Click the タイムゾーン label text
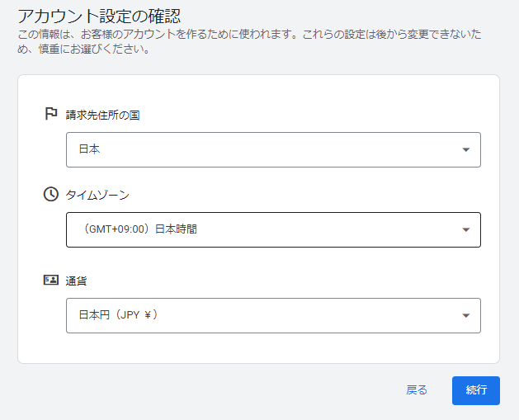The image size is (519, 420). (x=97, y=195)
